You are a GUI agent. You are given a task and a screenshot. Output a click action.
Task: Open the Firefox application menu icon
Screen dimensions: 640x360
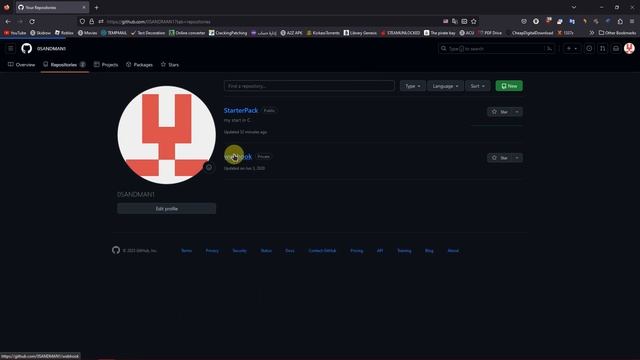pyautogui.click(x=632, y=21)
